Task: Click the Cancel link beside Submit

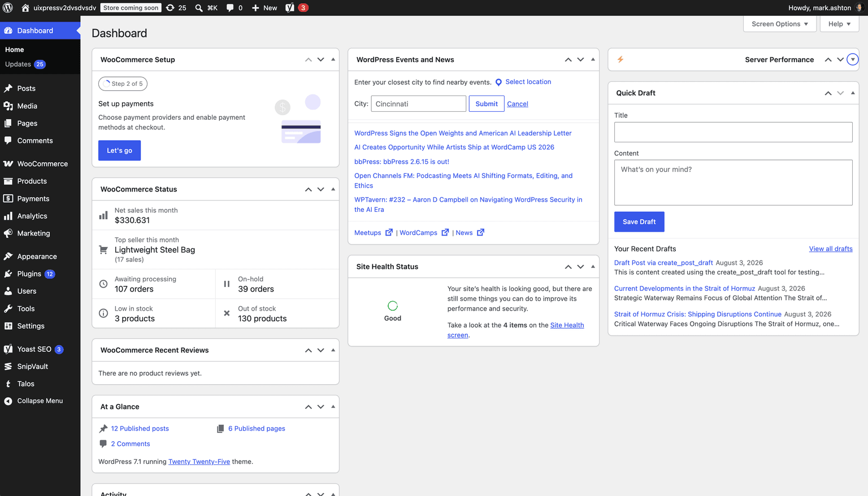Action: click(x=518, y=104)
